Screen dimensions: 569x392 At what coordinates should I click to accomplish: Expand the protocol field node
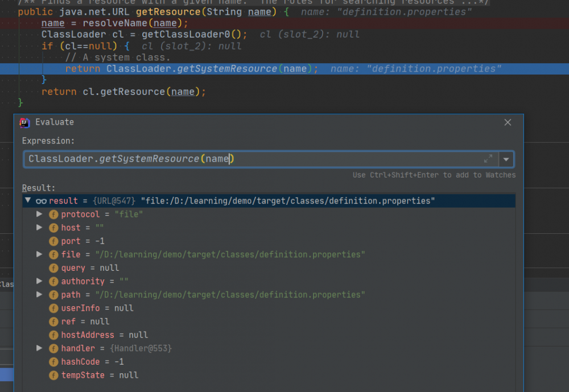click(39, 214)
